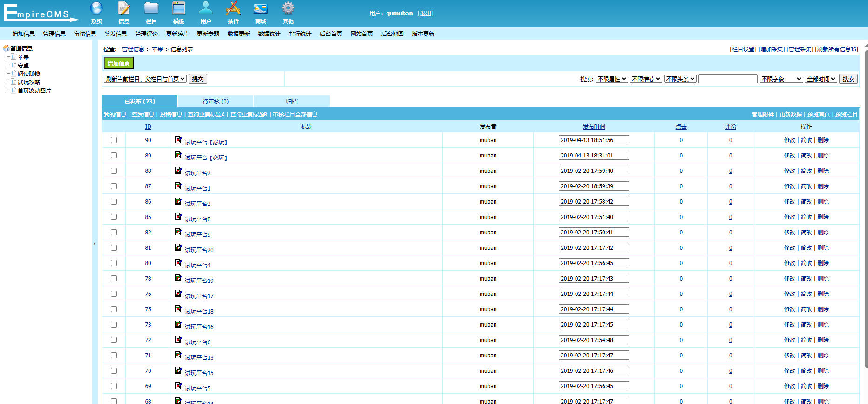Click the green 增加信息 button

[x=119, y=63]
